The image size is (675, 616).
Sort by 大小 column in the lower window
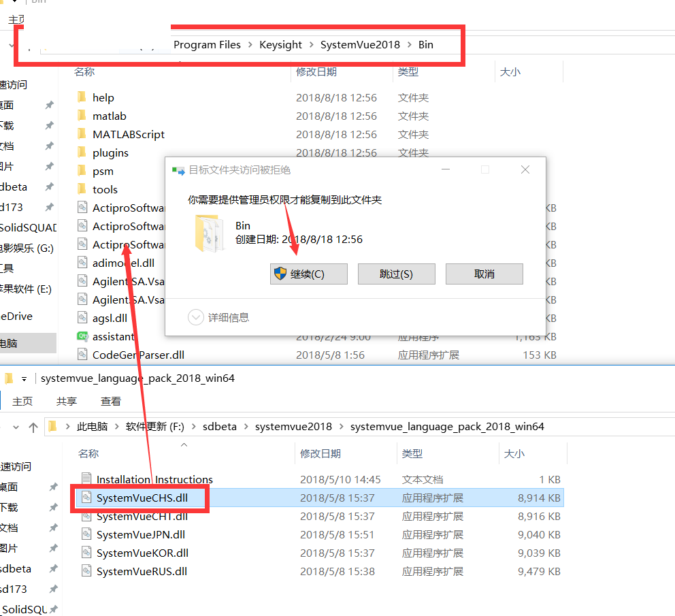(514, 453)
